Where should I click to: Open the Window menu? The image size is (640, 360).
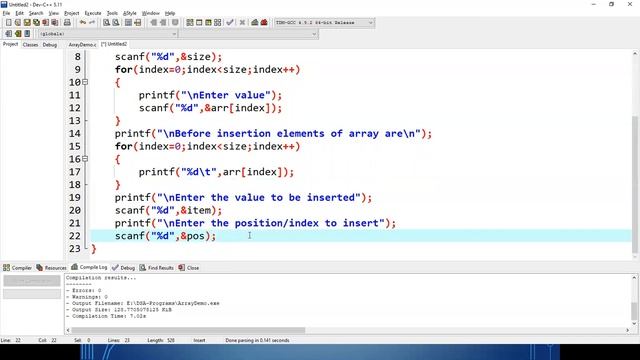click(151, 13)
